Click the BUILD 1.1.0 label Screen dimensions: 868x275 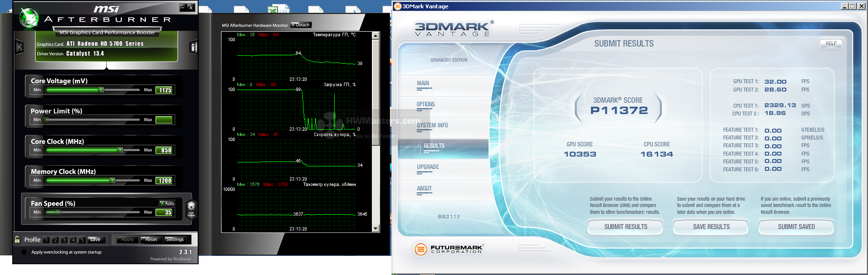click(449, 217)
